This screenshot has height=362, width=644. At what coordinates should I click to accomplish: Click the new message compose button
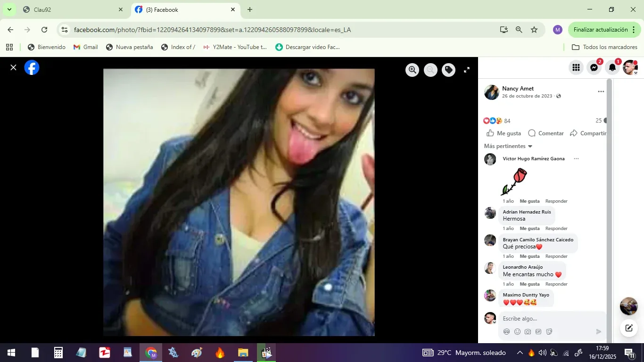[629, 328]
